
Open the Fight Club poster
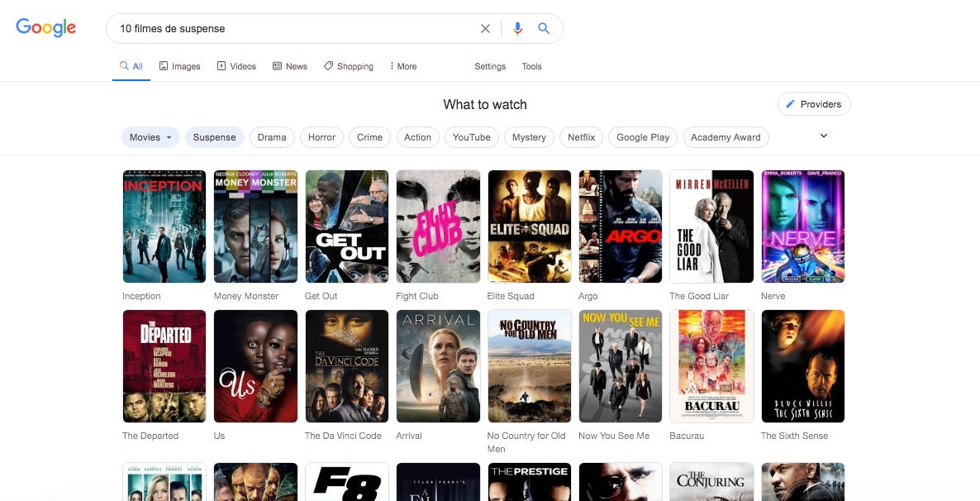438,227
